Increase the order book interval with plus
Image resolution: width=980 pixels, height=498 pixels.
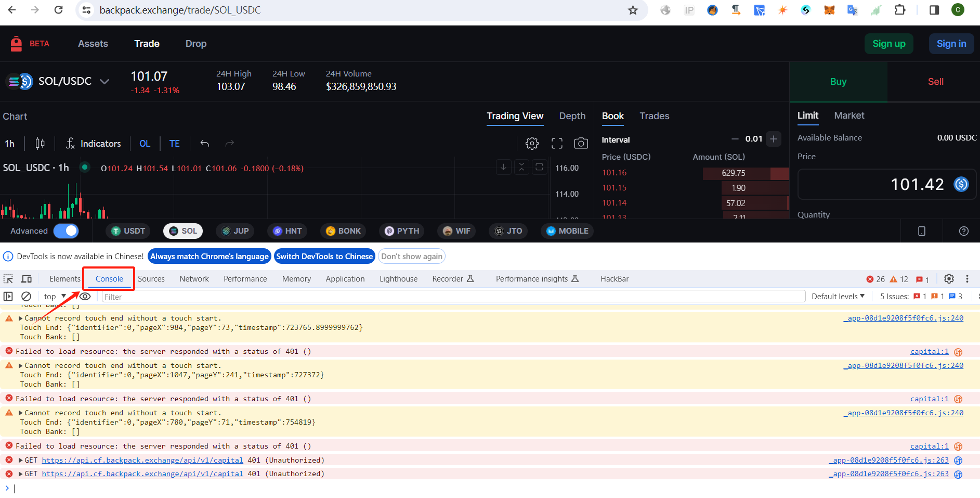pos(774,139)
